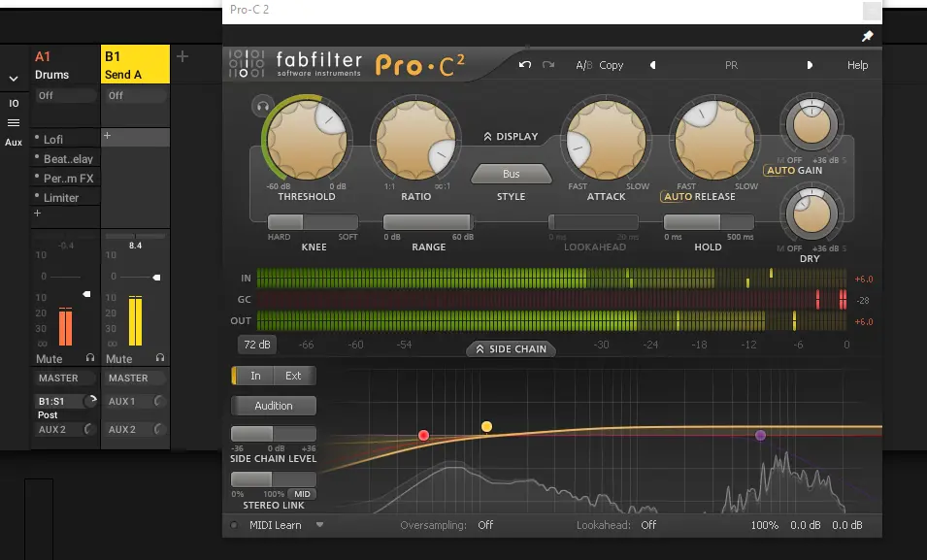Collapse the SIDE CHAIN panel
The height and width of the screenshot is (560, 927).
[510, 348]
